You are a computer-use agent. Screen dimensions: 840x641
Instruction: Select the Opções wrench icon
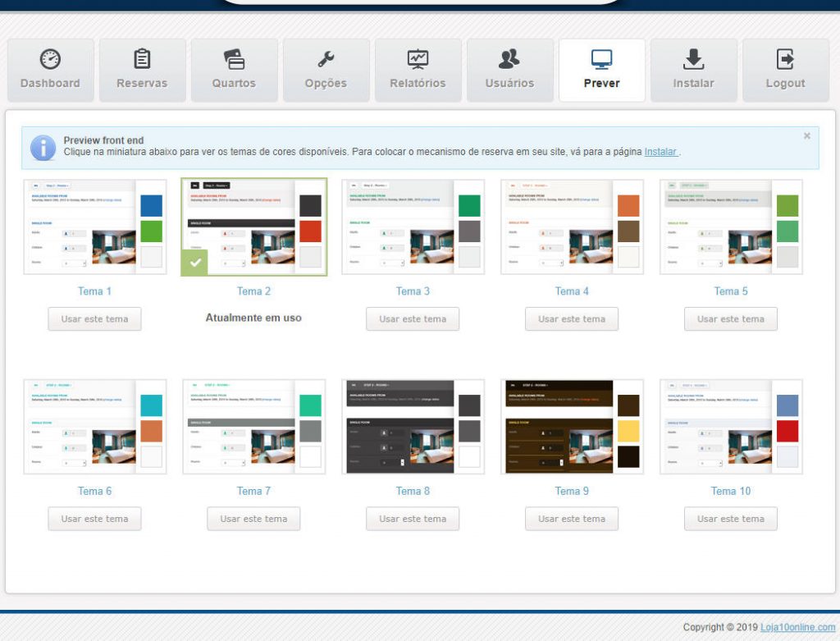326,59
